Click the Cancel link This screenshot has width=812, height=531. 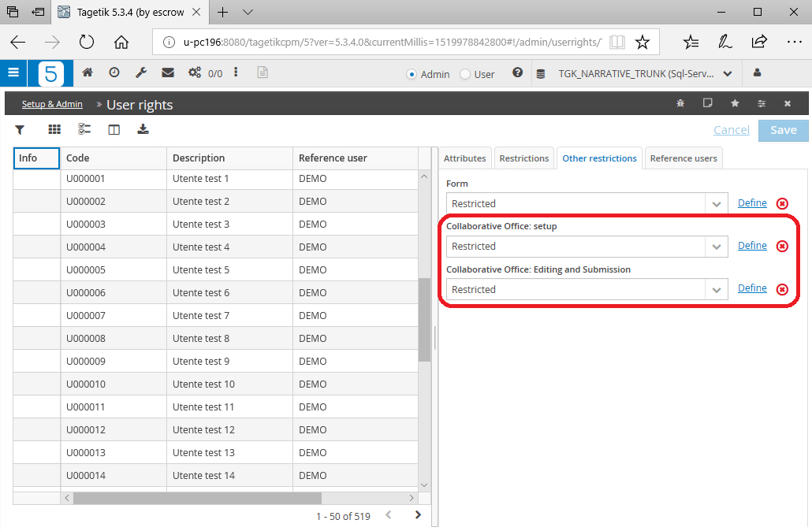coord(732,130)
